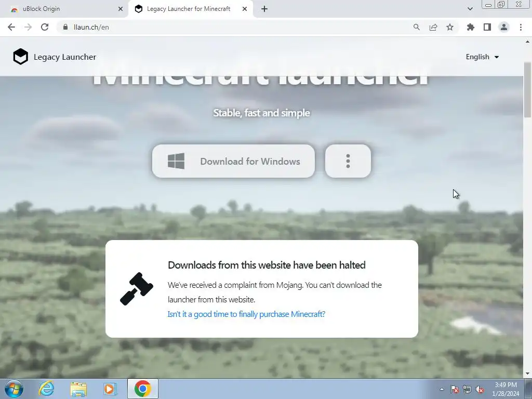
Task: Open the Windows Start menu
Action: [x=14, y=389]
